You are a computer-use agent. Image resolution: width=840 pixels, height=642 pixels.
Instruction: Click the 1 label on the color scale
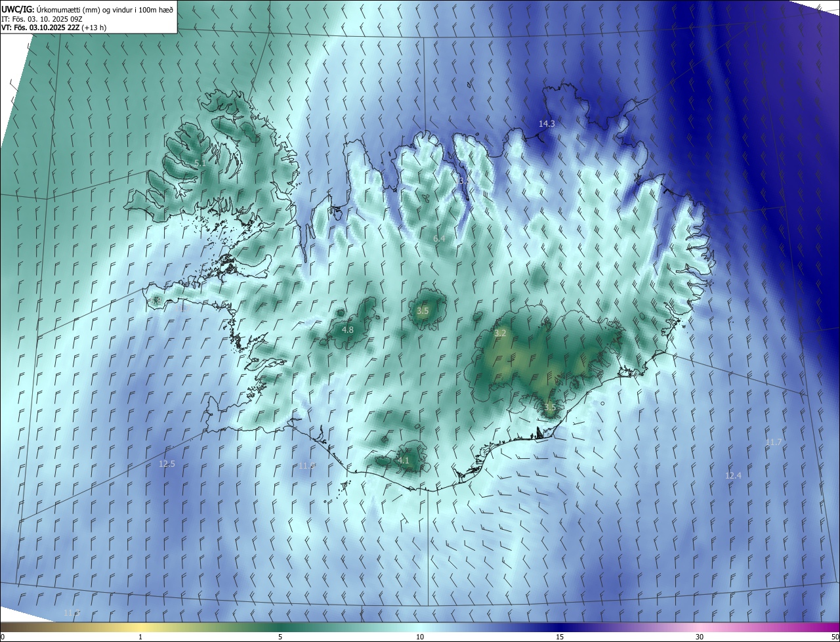click(140, 637)
